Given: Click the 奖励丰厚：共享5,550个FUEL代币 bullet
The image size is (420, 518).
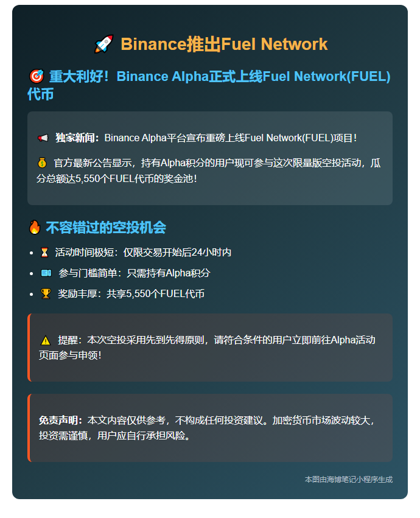Looking at the screenshot, I should coord(131,293).
